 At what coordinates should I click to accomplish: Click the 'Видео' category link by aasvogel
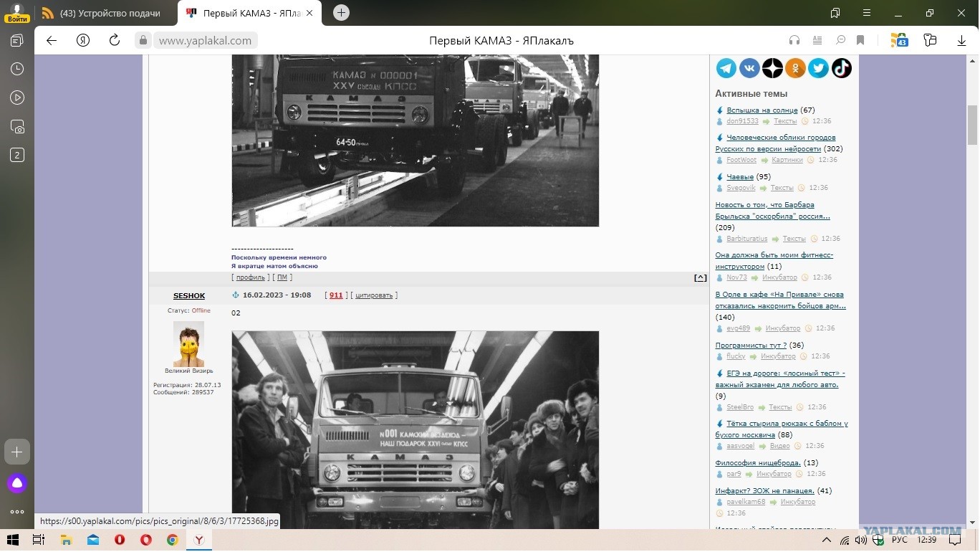780,446
